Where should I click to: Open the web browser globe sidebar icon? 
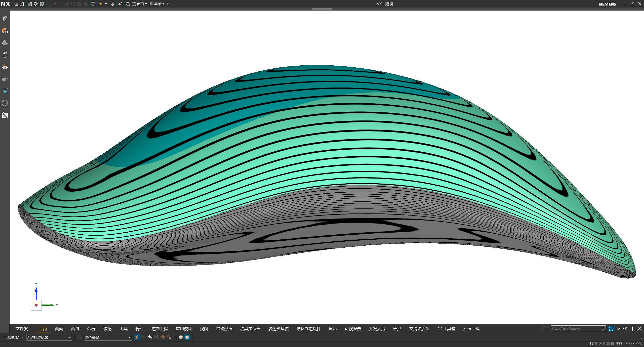pos(5,91)
